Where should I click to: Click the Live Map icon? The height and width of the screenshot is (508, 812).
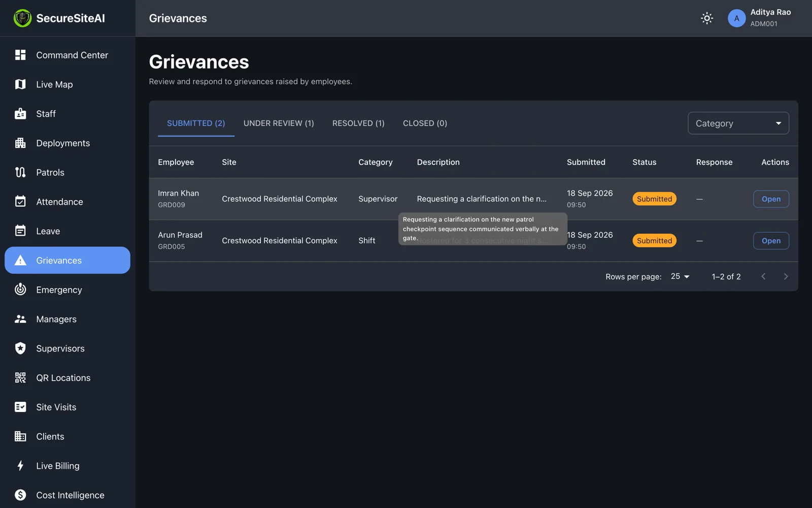(20, 84)
